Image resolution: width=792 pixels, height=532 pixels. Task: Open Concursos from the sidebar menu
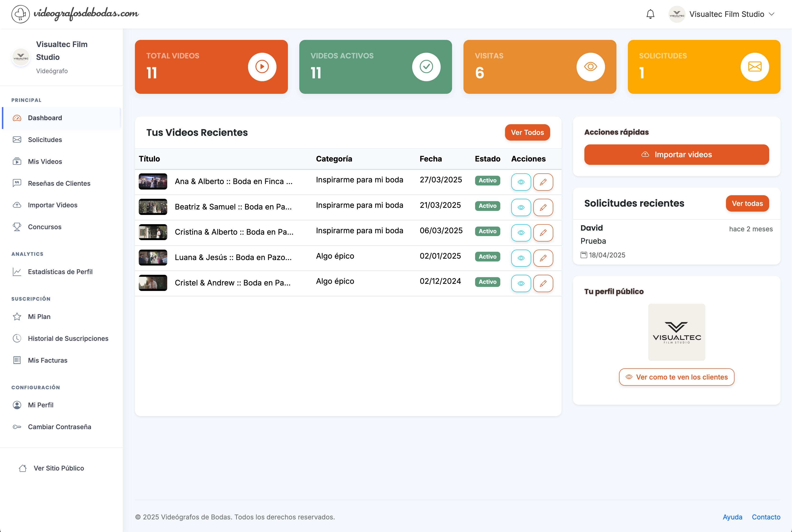(x=44, y=227)
